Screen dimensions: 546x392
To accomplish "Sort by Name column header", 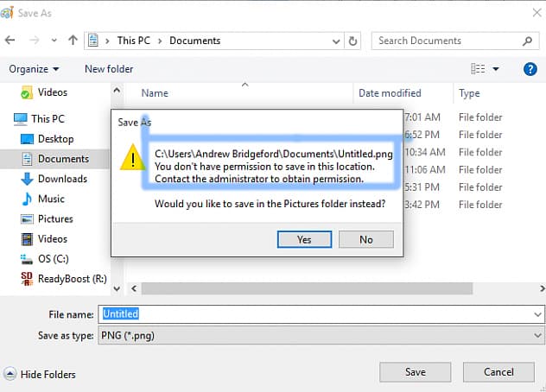I will (155, 93).
